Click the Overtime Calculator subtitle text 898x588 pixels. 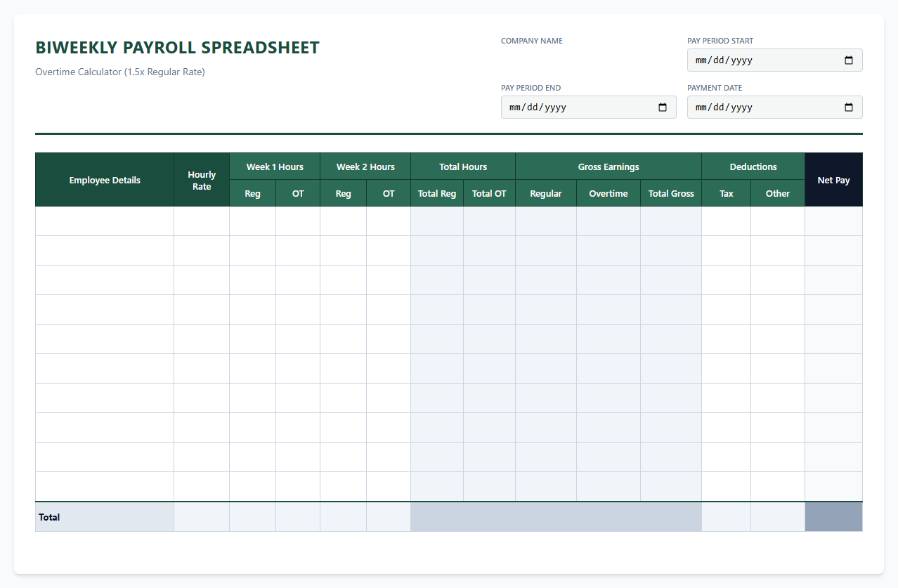pyautogui.click(x=120, y=72)
